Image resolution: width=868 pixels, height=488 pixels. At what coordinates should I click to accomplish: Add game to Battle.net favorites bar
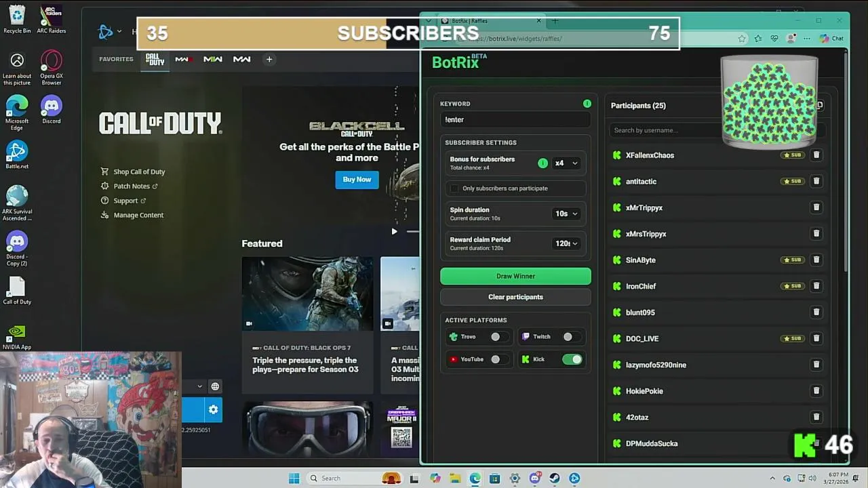pyautogui.click(x=269, y=60)
